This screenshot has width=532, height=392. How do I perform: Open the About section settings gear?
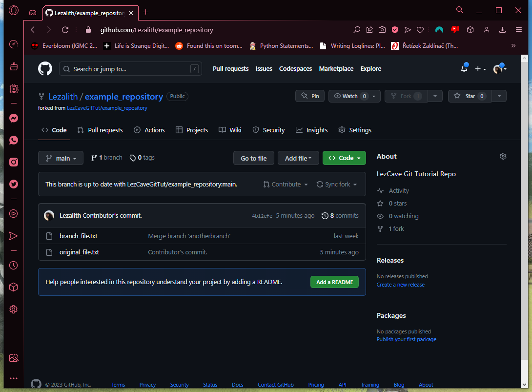pyautogui.click(x=503, y=156)
